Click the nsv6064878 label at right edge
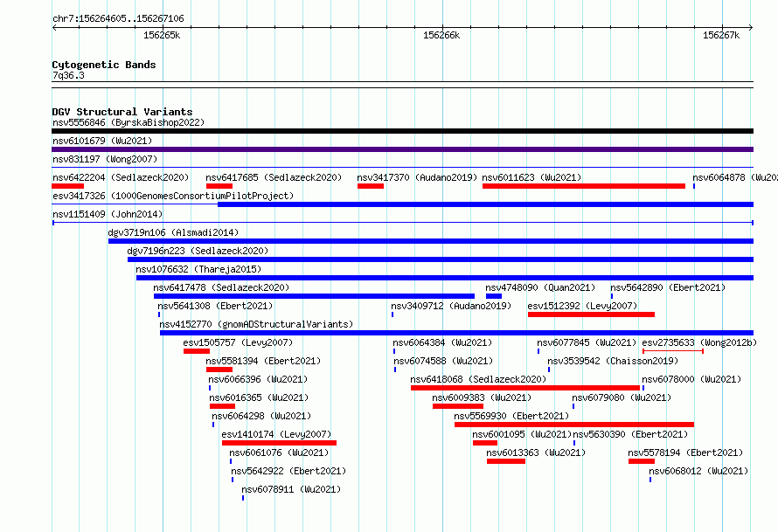 735,177
